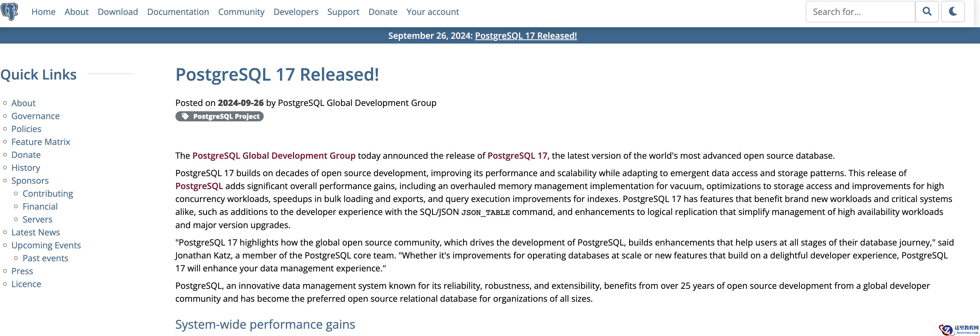Toggle dark mode with the moon icon

coord(953,12)
